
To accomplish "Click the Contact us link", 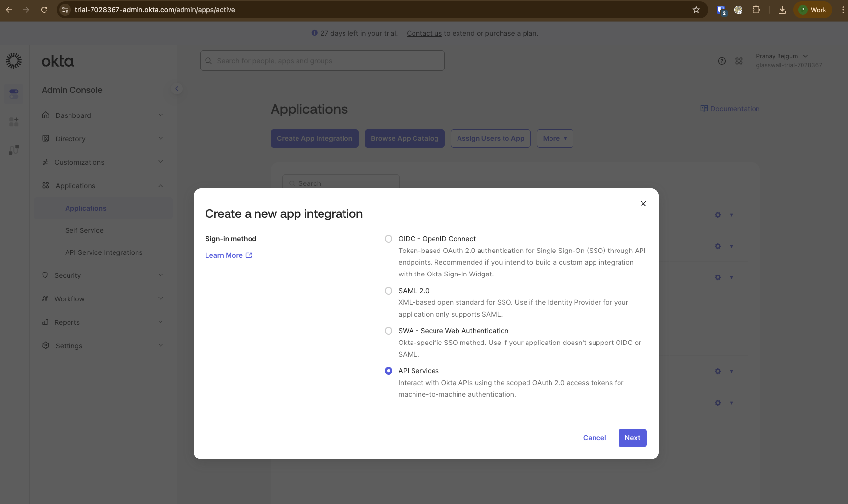I will (424, 33).
